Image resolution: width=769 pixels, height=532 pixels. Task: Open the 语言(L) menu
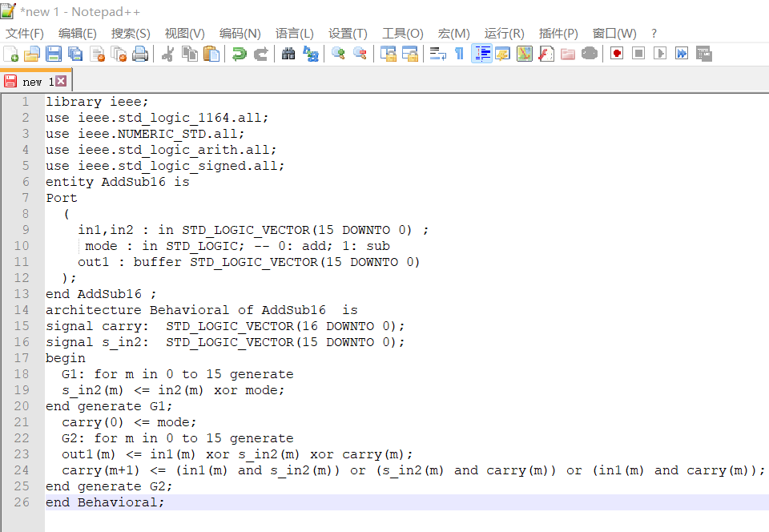(294, 34)
